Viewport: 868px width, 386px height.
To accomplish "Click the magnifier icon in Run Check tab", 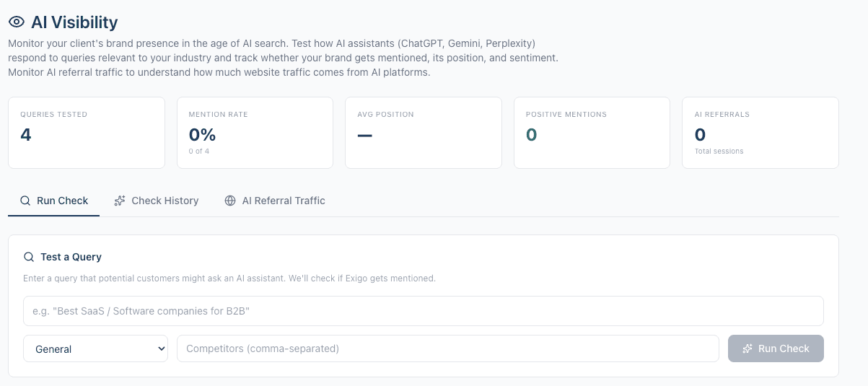I will [x=25, y=201].
